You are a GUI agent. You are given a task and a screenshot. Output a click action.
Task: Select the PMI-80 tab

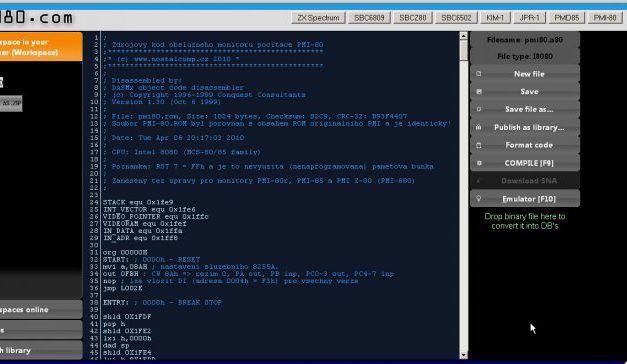[x=605, y=18]
